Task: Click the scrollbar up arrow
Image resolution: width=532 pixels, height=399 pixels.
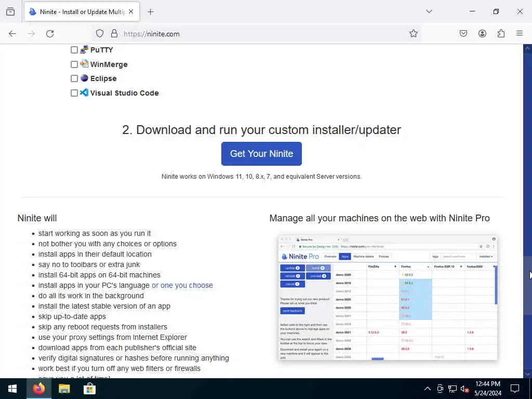Action: 527,48
